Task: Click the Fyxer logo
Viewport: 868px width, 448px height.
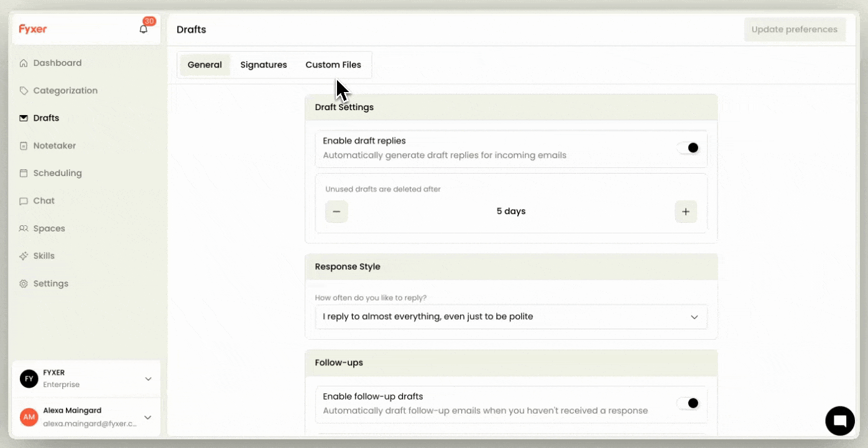Action: [x=33, y=29]
